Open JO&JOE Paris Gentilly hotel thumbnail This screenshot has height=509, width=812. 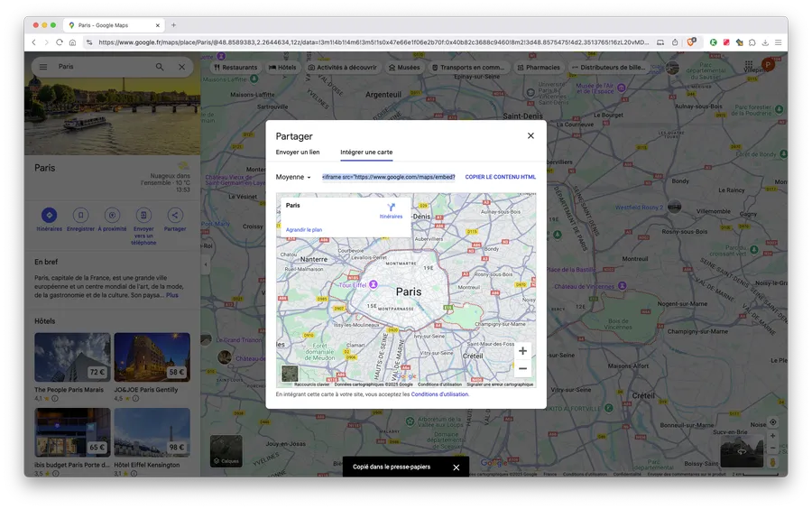coord(152,357)
